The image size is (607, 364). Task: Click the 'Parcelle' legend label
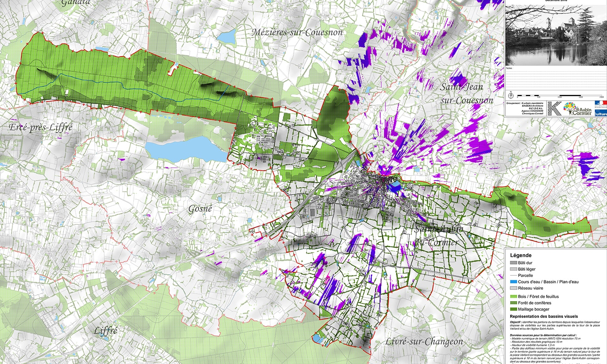[x=526, y=275]
